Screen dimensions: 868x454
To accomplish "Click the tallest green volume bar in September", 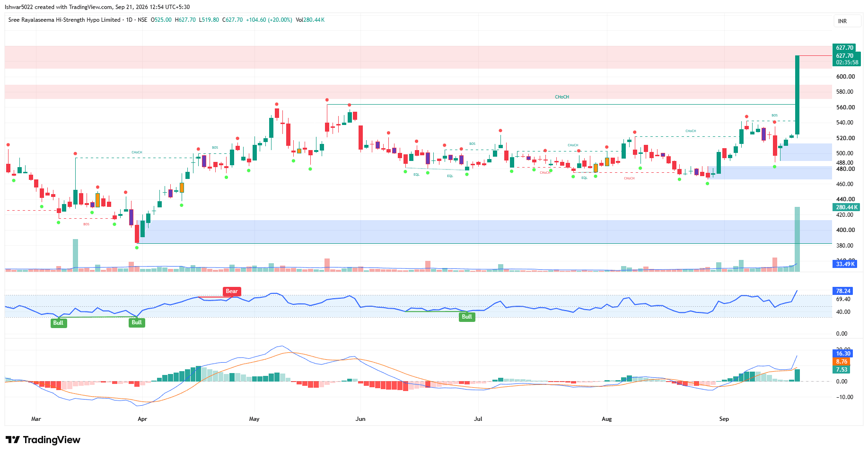I will 798,239.
